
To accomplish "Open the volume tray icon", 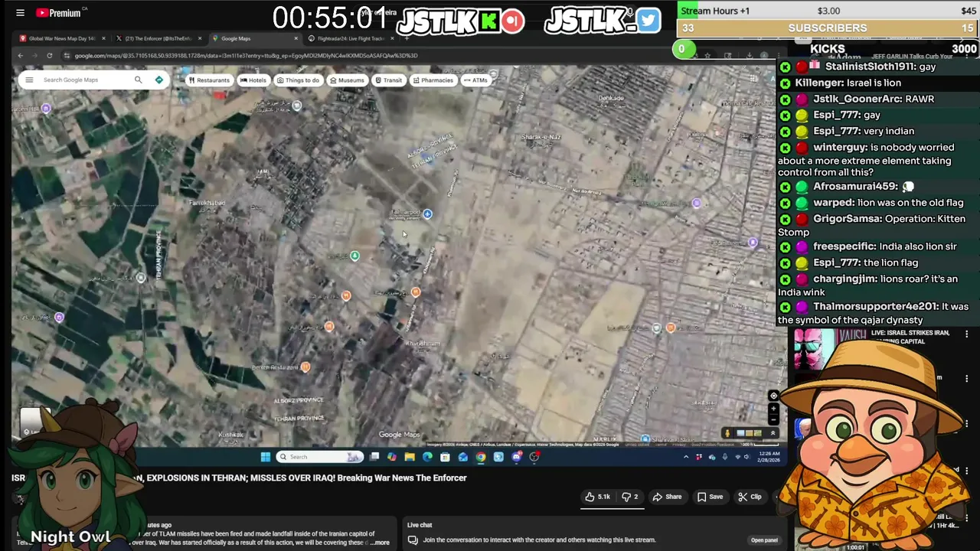I will click(747, 457).
